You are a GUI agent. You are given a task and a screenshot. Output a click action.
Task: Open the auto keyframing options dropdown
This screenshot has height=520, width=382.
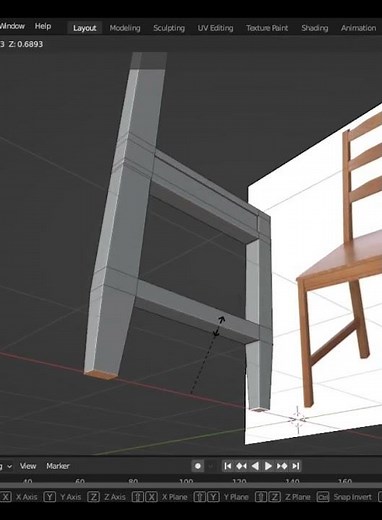click(211, 466)
